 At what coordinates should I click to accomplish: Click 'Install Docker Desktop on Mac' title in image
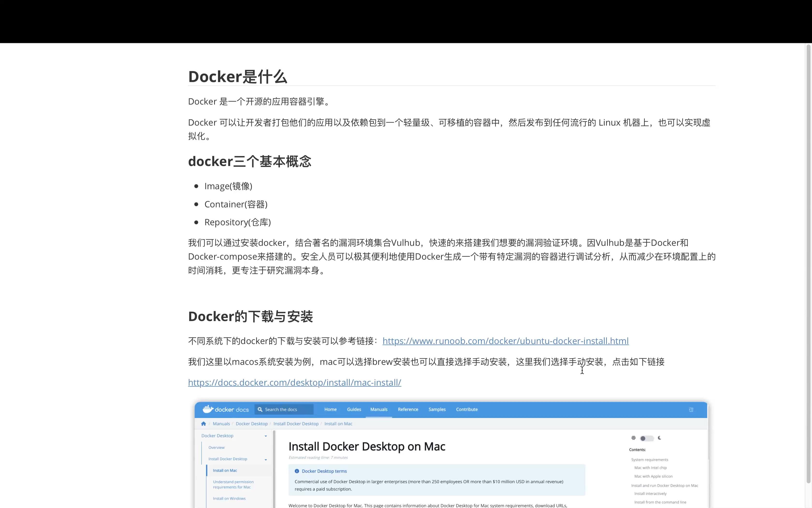pos(367,447)
